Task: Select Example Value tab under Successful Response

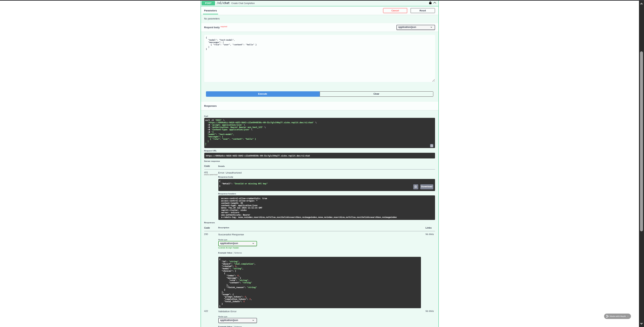Action: pos(225,253)
